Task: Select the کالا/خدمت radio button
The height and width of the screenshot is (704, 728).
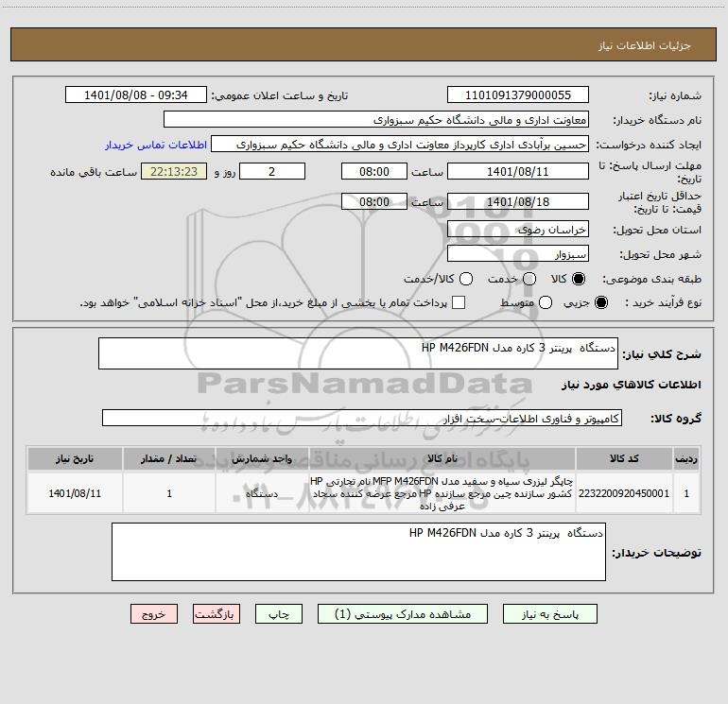Action: tap(466, 279)
